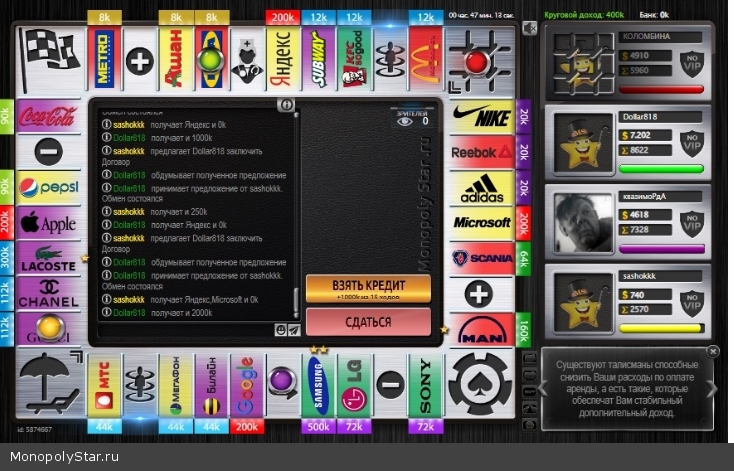Click the 300k price tag beside Lacoste
The height and width of the screenshot is (471, 734).
7,258
